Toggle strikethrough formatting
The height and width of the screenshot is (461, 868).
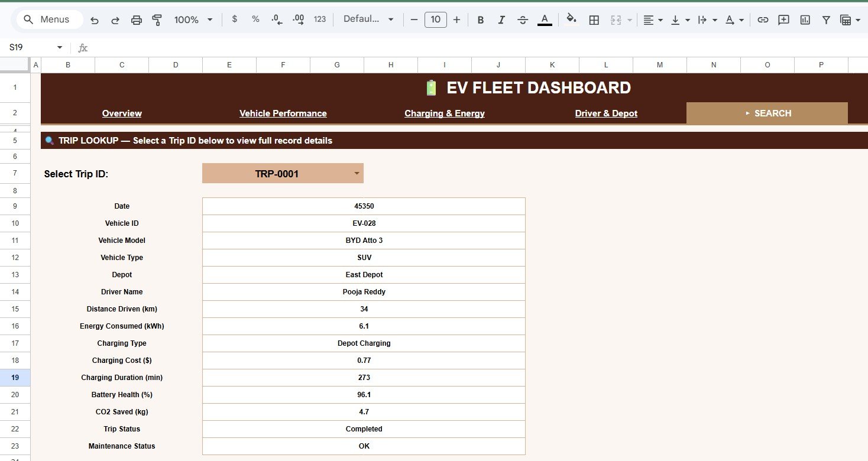523,20
